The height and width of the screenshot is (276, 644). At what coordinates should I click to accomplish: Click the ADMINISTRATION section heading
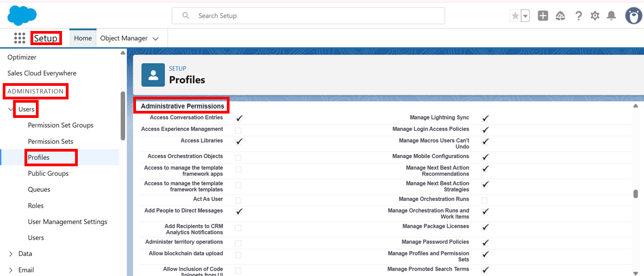(36, 91)
